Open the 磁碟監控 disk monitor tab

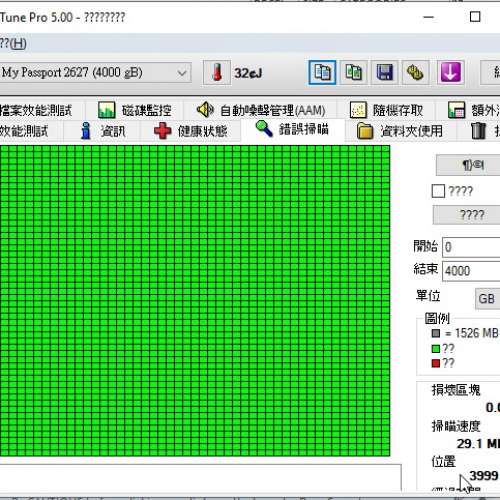[135, 110]
